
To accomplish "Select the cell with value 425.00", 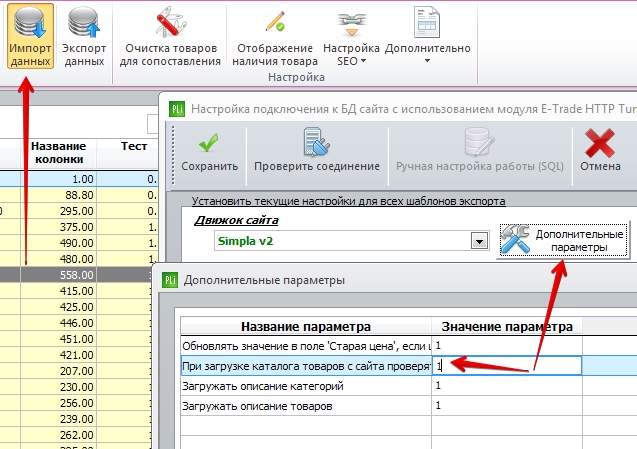I will (x=58, y=307).
